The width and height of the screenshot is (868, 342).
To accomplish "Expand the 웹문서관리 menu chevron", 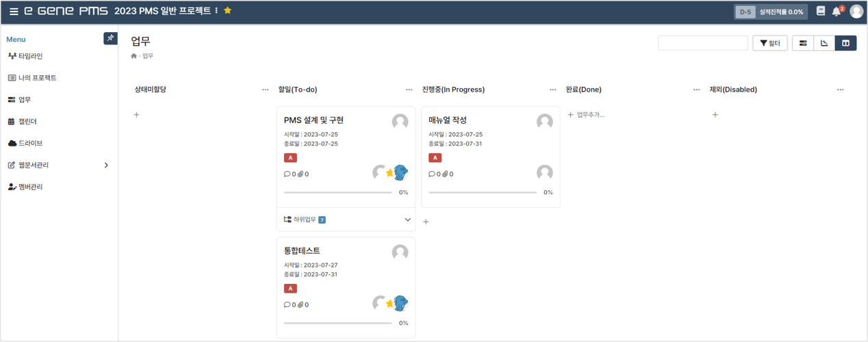I will click(106, 165).
